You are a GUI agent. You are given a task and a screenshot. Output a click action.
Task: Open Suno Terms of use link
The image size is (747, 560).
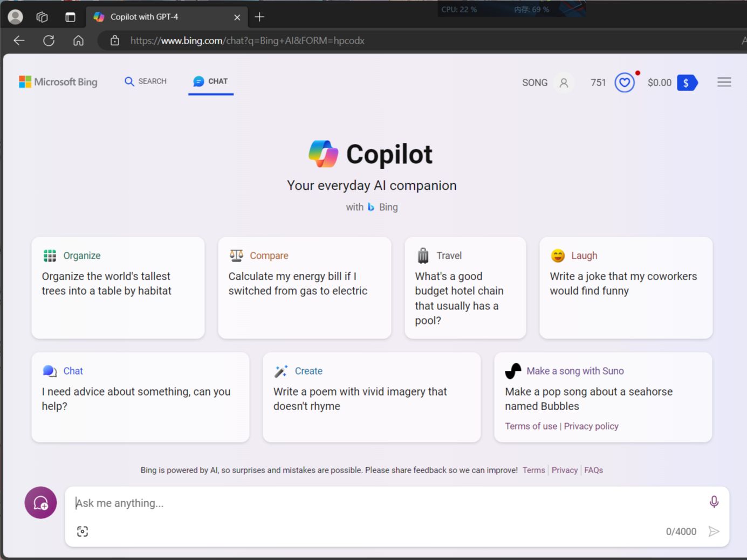pyautogui.click(x=531, y=426)
